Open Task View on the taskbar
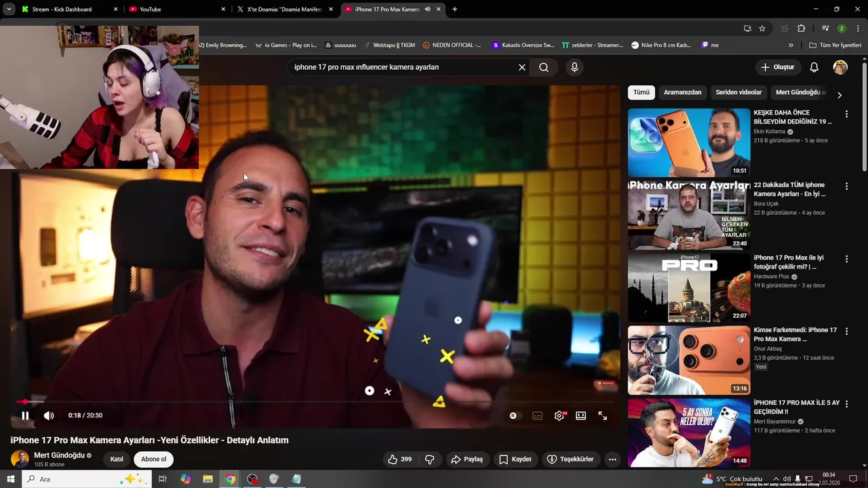The image size is (868, 488). coord(163,479)
